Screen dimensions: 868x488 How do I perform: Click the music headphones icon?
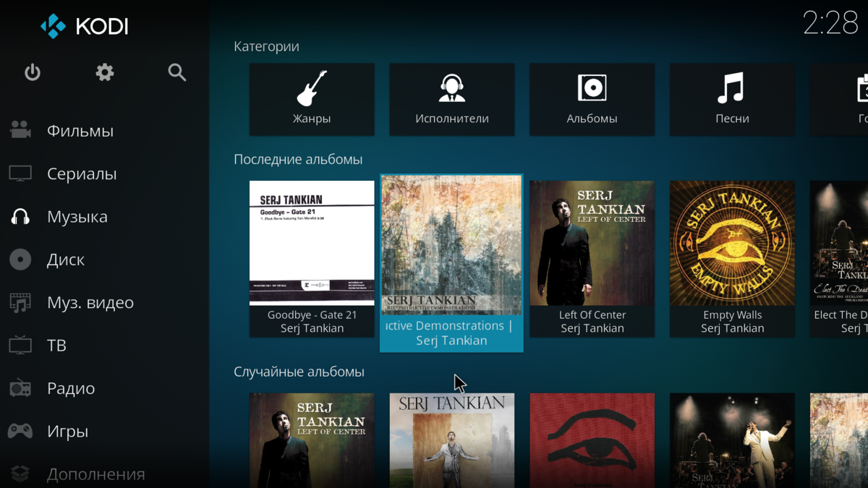(x=20, y=217)
